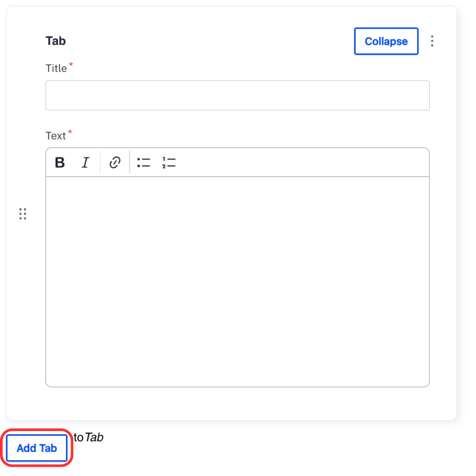Click the bold Tab heading
476x476 pixels.
point(56,41)
